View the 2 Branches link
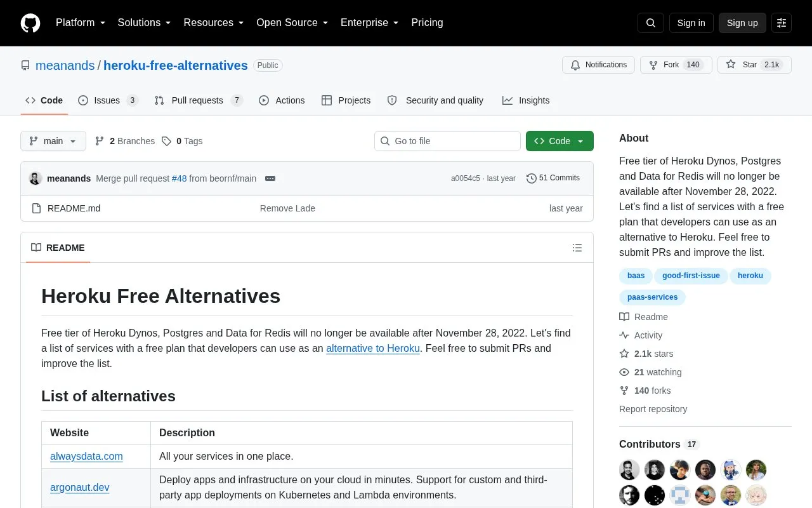The height and width of the screenshot is (508, 812). (125, 141)
